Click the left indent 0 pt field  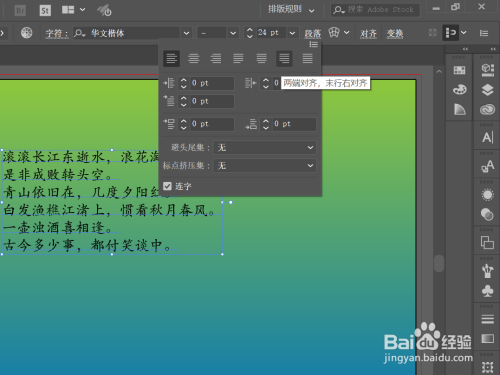pyautogui.click(x=212, y=83)
